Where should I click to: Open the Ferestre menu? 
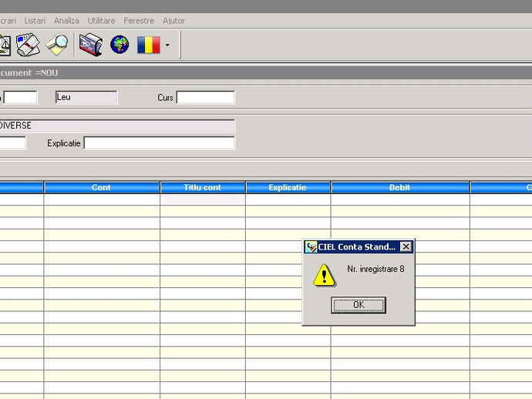139,21
